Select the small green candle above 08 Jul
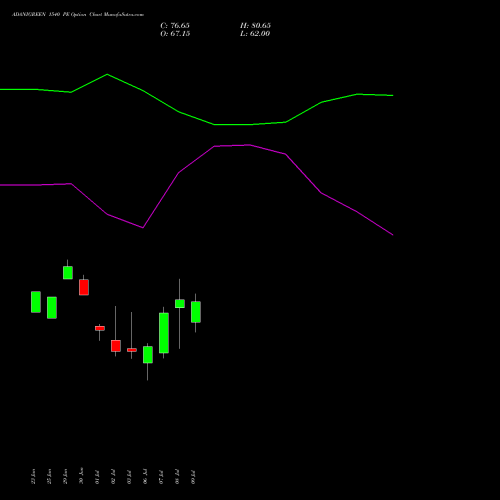This screenshot has width=500, height=500. (x=180, y=303)
